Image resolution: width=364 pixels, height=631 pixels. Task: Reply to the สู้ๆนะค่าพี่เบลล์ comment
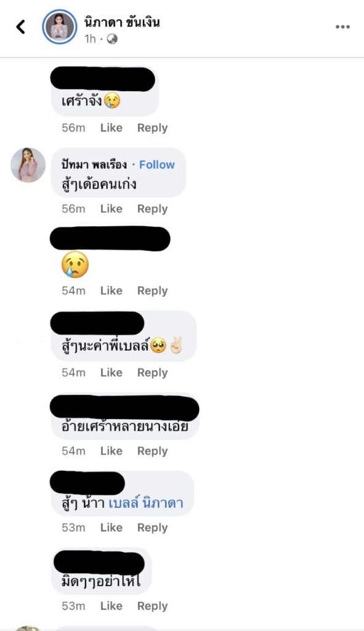[153, 373]
